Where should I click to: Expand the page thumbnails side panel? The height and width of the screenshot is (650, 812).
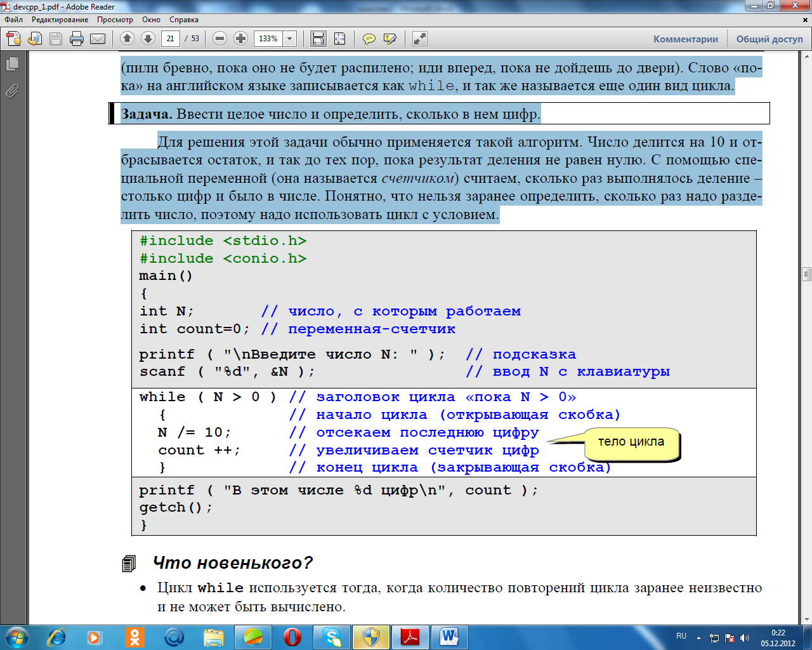tap(12, 64)
